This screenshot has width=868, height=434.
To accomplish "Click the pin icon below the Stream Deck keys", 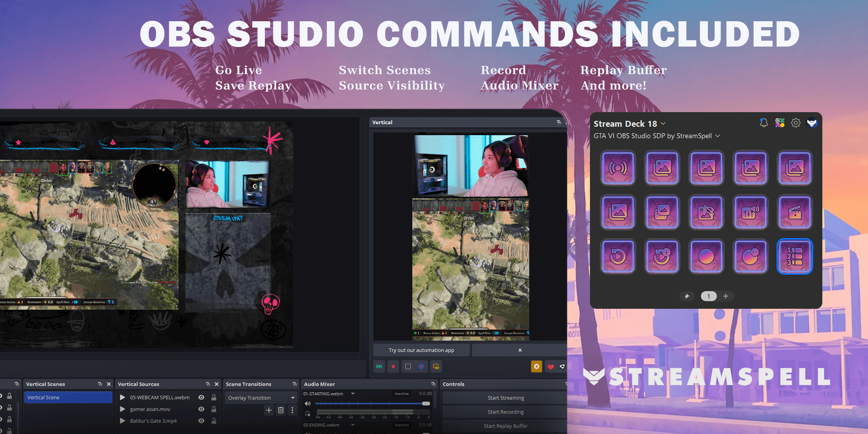I will (687, 296).
